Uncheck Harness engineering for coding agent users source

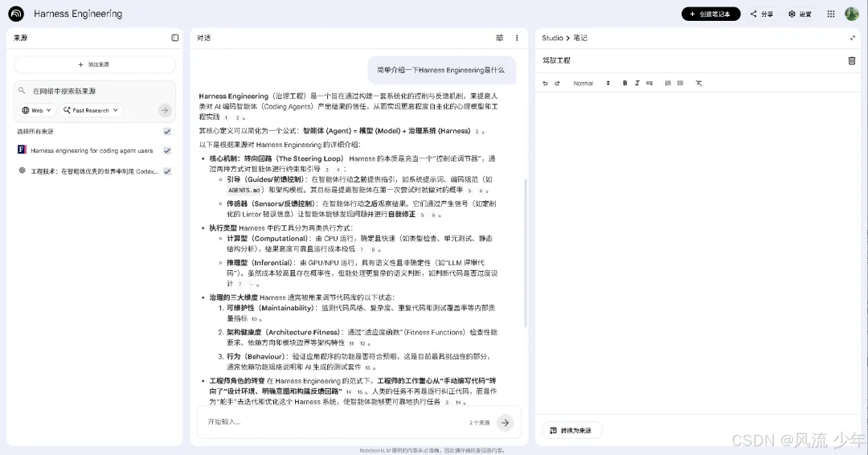pos(167,150)
